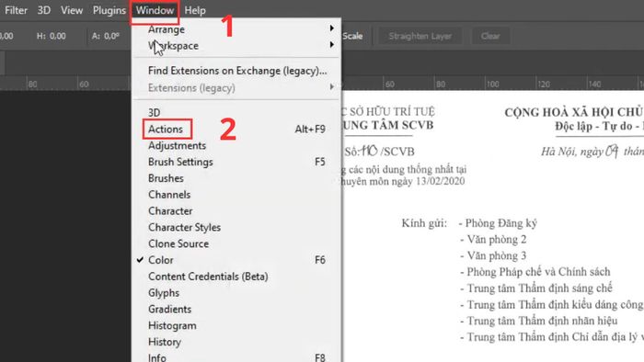
Task: Open Content Credentials (Beta) panel
Action: (x=236, y=277)
